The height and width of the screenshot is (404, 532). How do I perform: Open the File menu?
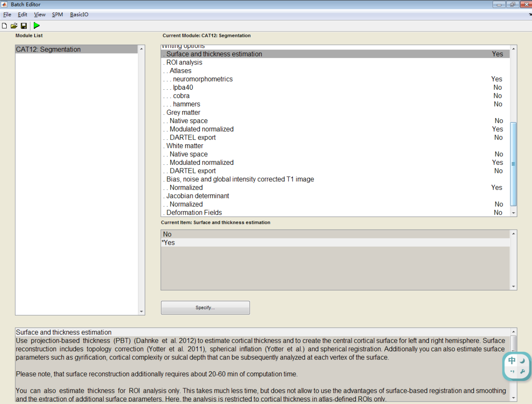pyautogui.click(x=7, y=15)
